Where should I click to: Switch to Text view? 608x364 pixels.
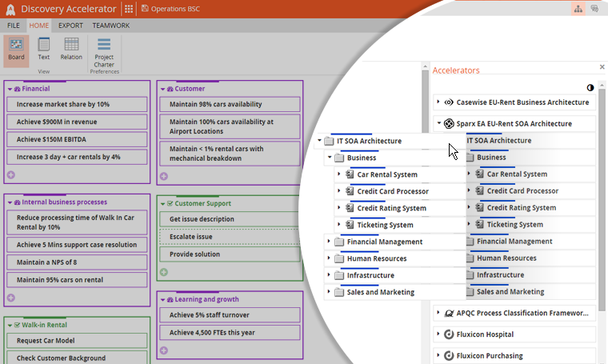[x=43, y=50]
